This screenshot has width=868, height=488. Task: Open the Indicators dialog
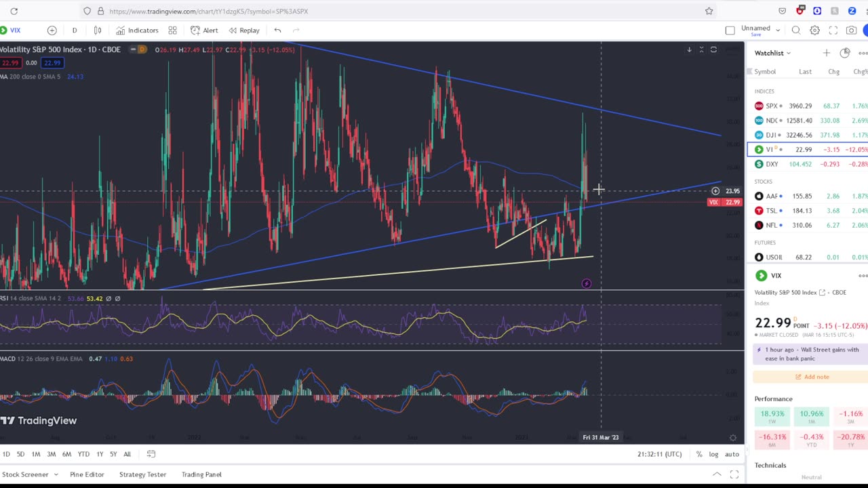137,30
